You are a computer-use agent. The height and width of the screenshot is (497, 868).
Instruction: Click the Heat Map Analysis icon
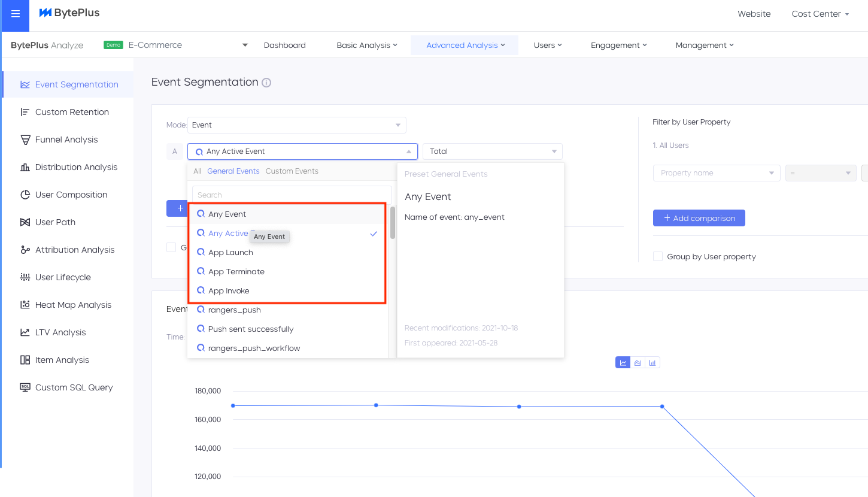(x=25, y=305)
